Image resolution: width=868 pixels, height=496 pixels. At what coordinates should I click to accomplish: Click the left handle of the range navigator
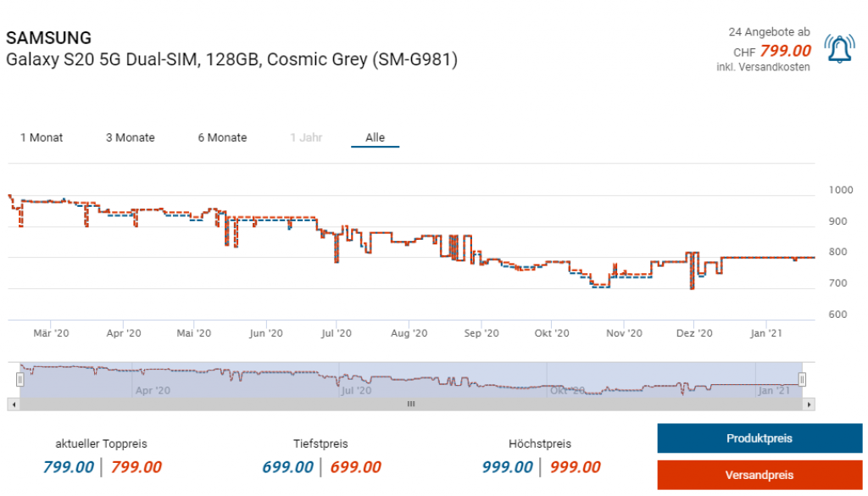click(19, 379)
